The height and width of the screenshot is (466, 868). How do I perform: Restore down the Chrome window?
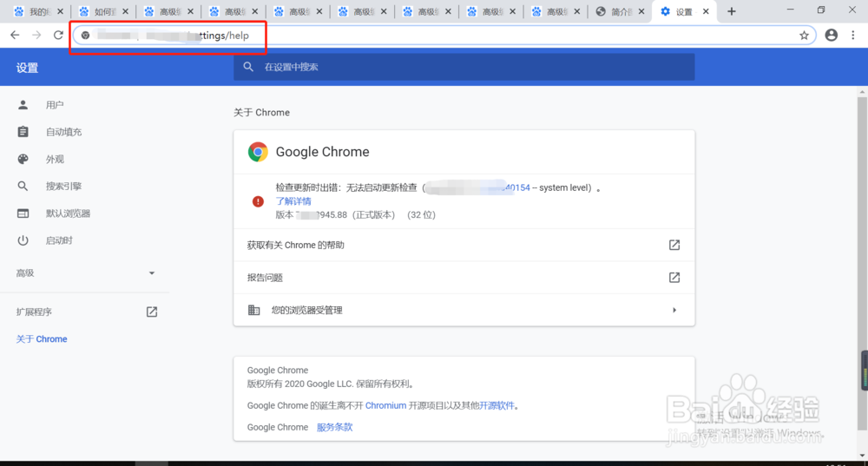(x=821, y=10)
